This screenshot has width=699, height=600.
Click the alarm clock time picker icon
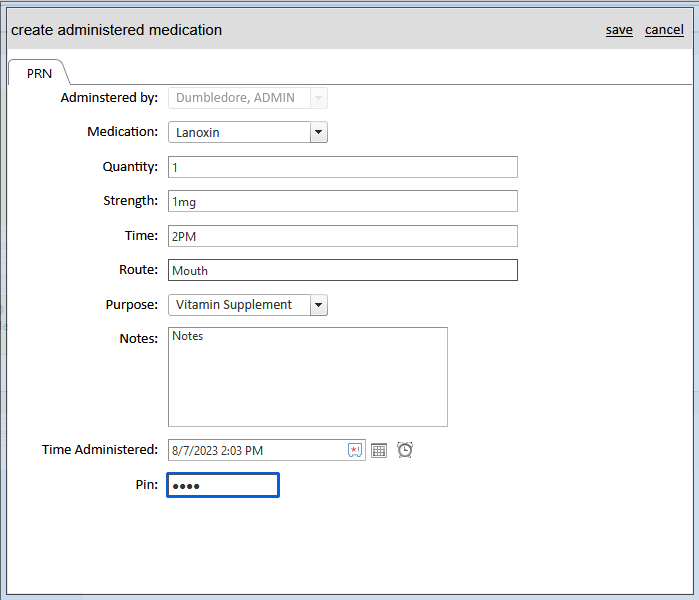click(x=405, y=450)
